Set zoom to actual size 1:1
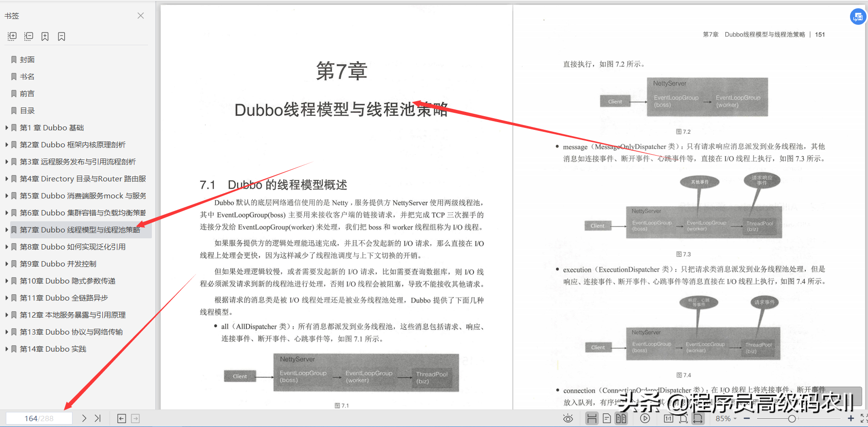 tap(668, 418)
